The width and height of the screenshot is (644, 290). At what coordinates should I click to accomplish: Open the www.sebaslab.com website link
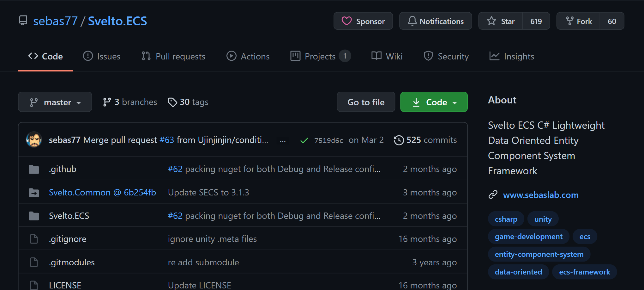(x=541, y=195)
